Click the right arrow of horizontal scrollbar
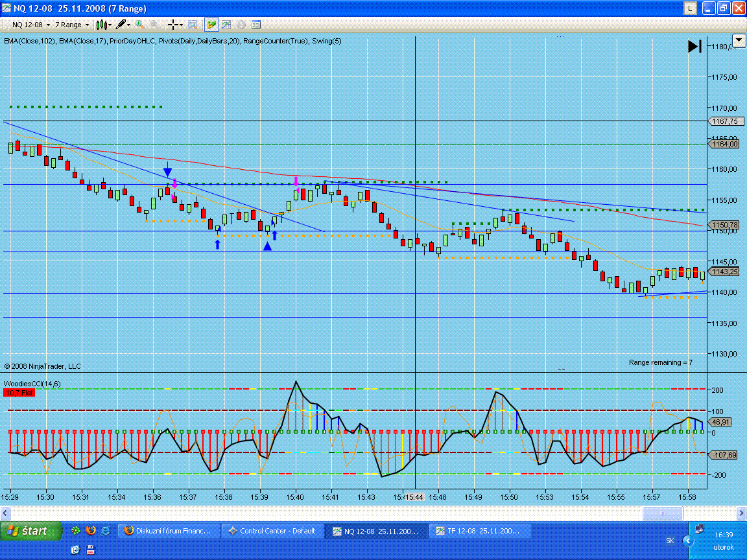Viewport: 747px width, 560px height. [741, 513]
